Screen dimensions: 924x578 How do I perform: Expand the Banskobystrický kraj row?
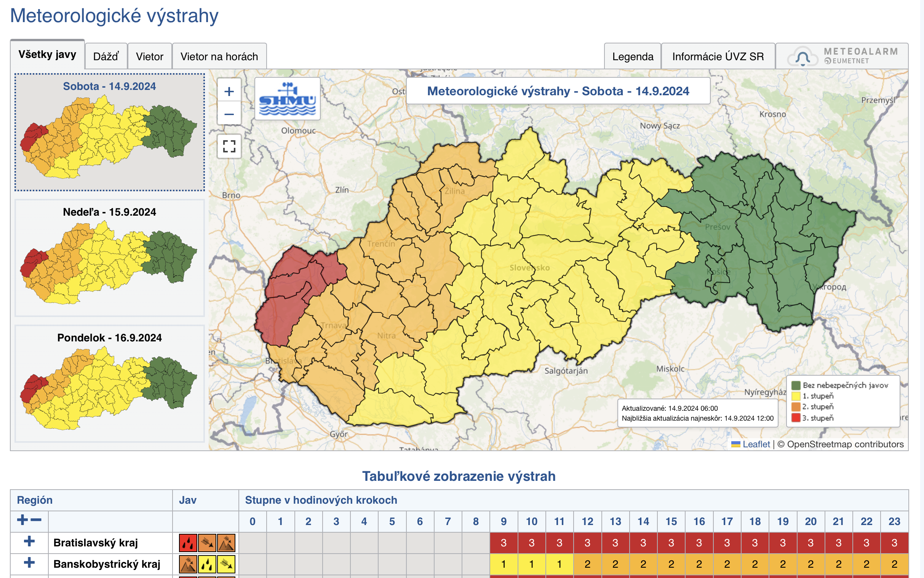[x=29, y=563]
